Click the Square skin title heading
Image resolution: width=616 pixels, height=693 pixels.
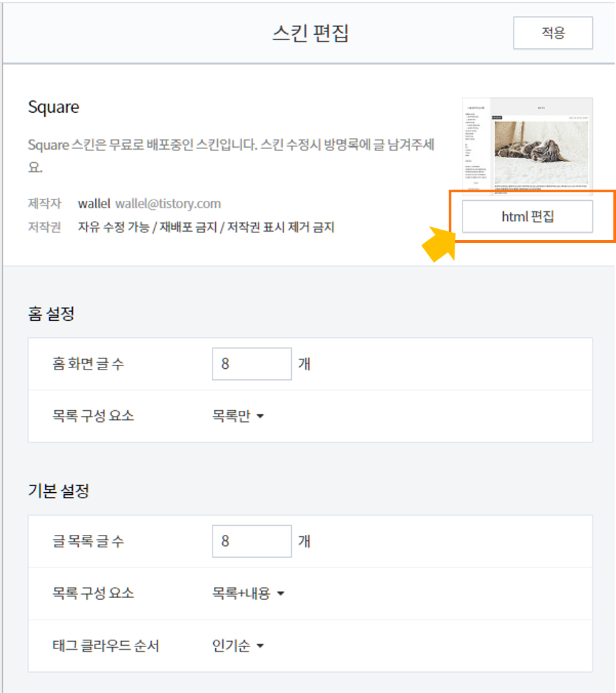[53, 107]
